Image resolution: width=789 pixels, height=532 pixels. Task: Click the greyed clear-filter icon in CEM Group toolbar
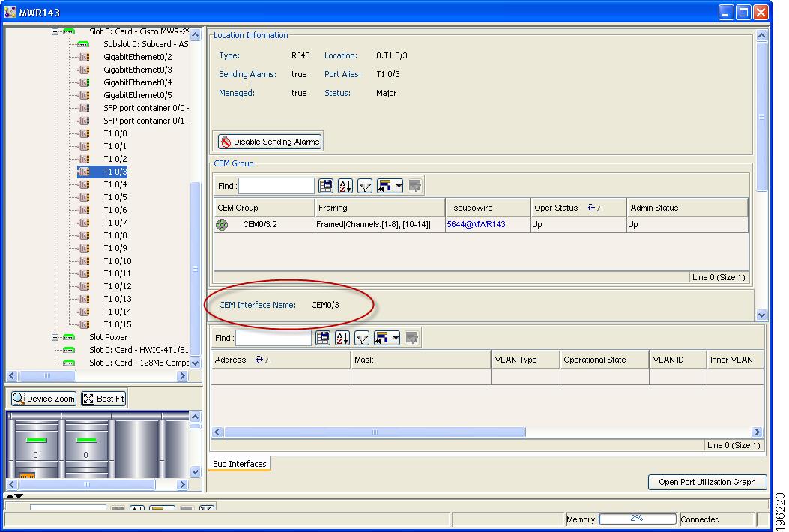click(414, 186)
